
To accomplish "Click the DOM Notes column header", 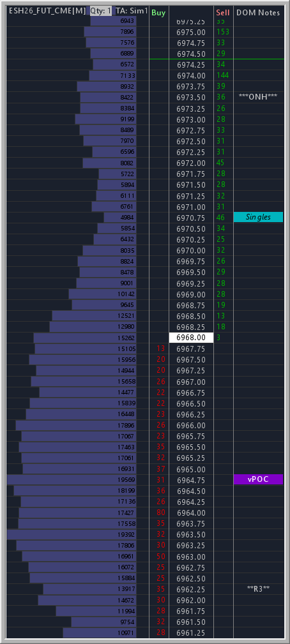I will (258, 13).
